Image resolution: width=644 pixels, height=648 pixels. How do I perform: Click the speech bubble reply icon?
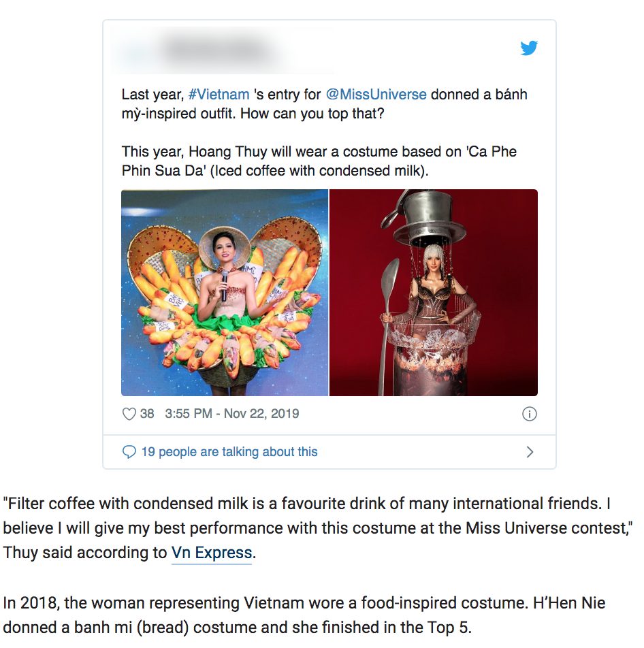coord(129,452)
